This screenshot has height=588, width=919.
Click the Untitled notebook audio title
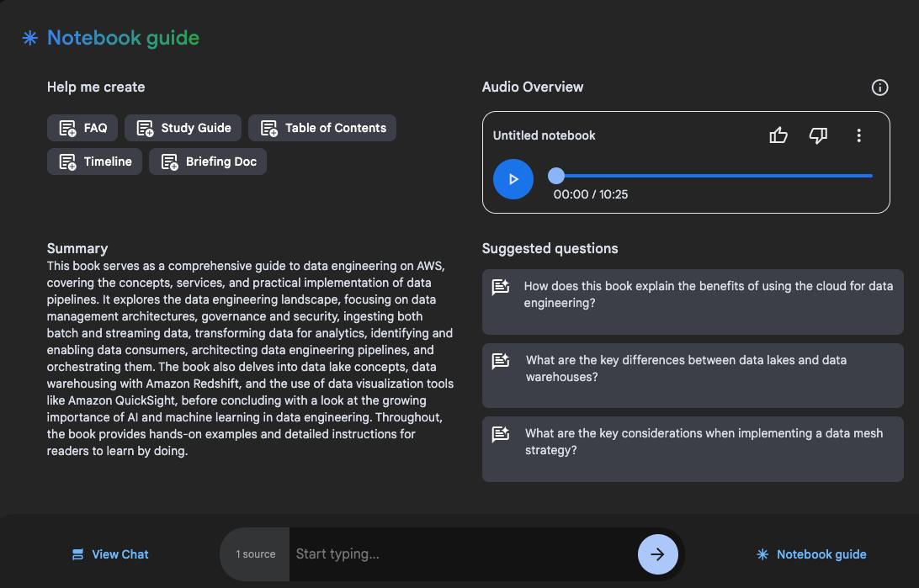[x=544, y=135]
